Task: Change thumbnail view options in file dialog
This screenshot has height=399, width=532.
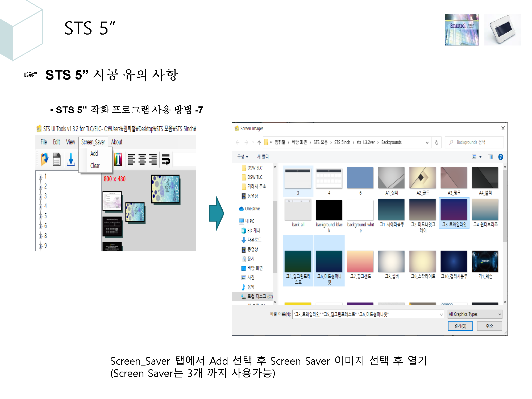Action: click(474, 157)
